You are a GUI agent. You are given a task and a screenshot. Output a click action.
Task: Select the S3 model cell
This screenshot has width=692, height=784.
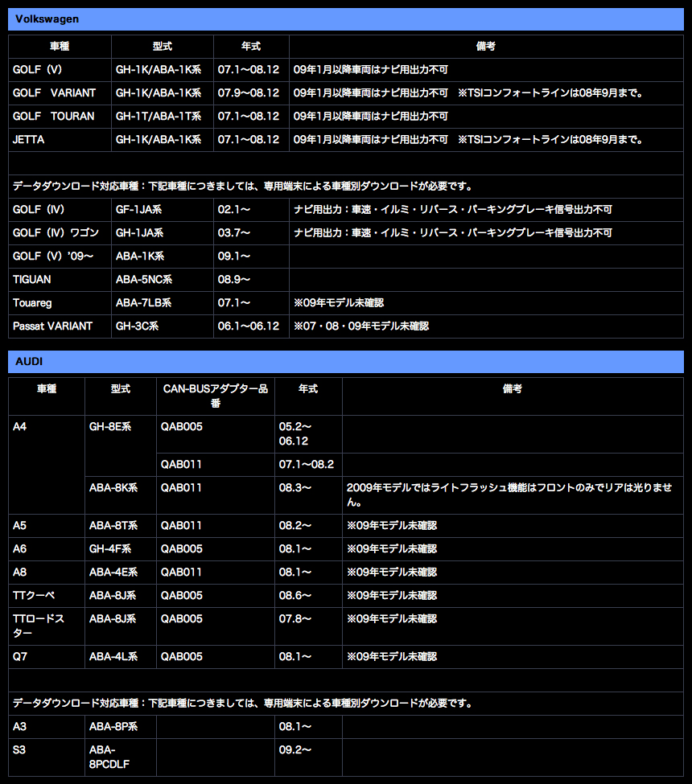click(x=47, y=757)
